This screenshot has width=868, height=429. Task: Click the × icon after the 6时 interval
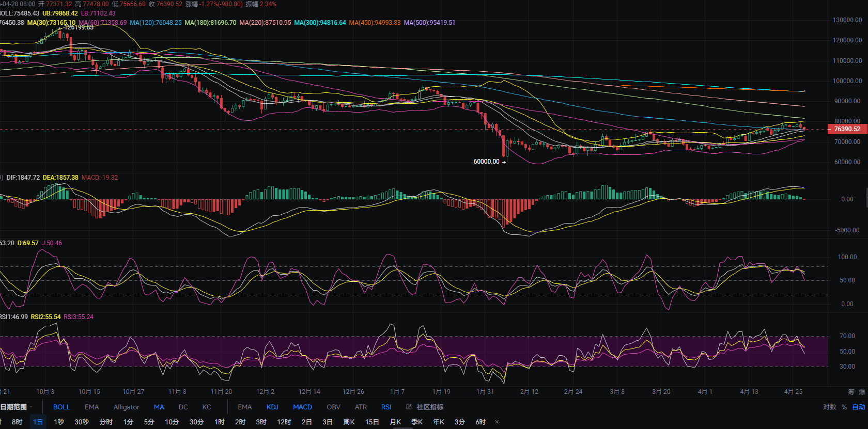[x=497, y=422]
